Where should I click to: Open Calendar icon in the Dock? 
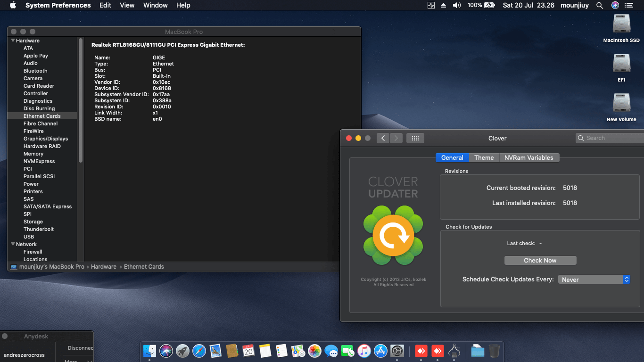pos(248,351)
